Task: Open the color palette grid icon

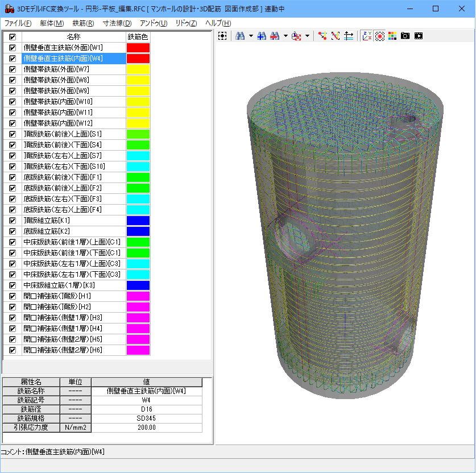Action: 392,36
